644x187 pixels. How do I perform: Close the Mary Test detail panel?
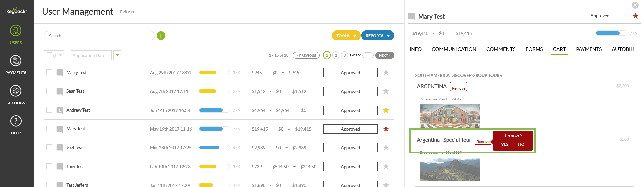635,5
